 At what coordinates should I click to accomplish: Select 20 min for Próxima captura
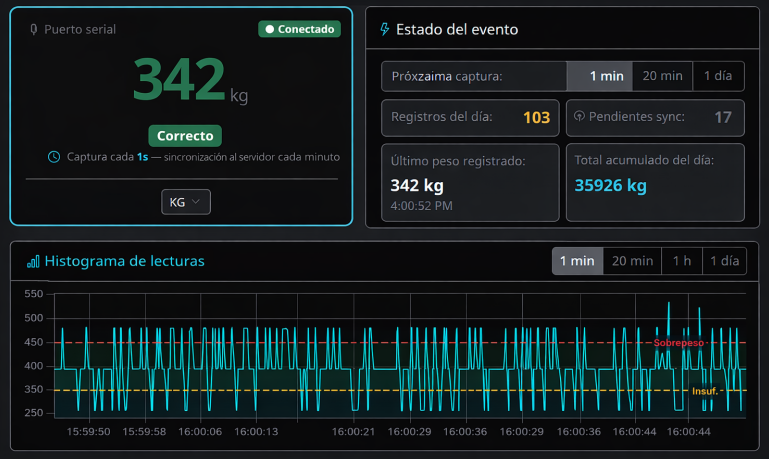tap(663, 76)
